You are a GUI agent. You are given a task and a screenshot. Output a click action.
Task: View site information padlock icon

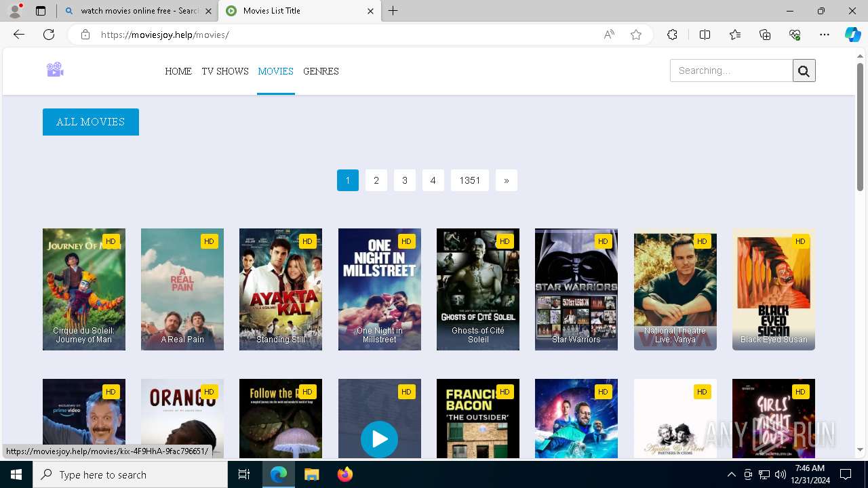pyautogui.click(x=85, y=35)
